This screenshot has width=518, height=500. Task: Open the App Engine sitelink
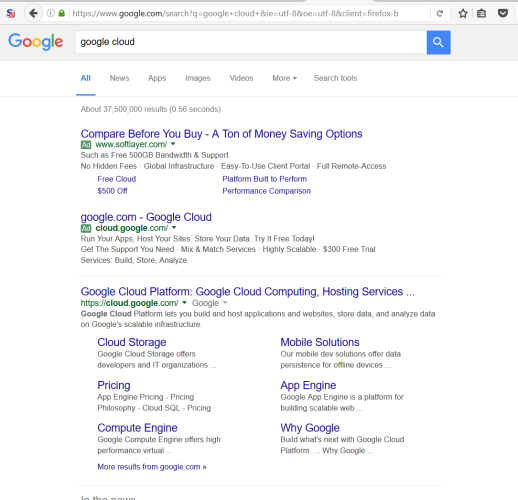pyautogui.click(x=308, y=385)
